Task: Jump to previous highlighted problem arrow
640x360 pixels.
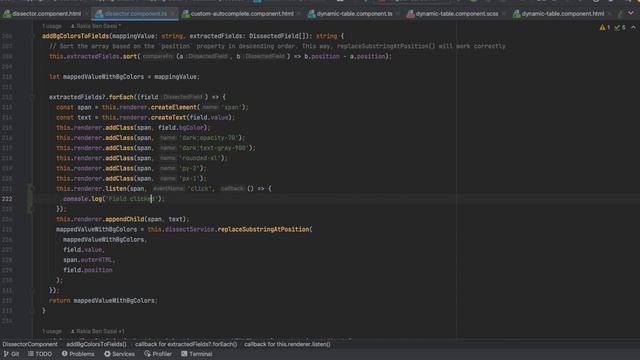Action: click(x=633, y=28)
